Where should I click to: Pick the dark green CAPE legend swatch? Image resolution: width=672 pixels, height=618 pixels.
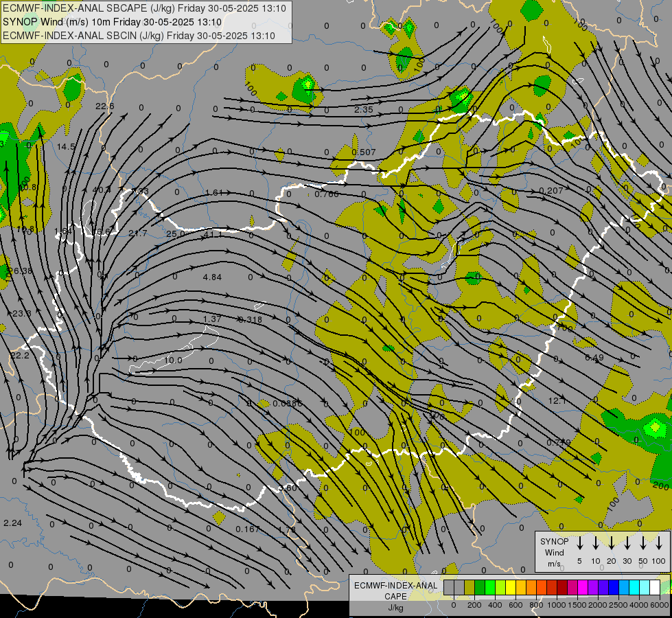pyautogui.click(x=480, y=588)
